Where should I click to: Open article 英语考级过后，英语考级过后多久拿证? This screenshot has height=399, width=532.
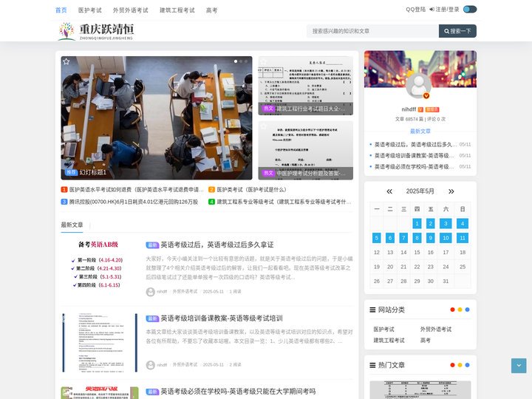[x=216, y=245]
